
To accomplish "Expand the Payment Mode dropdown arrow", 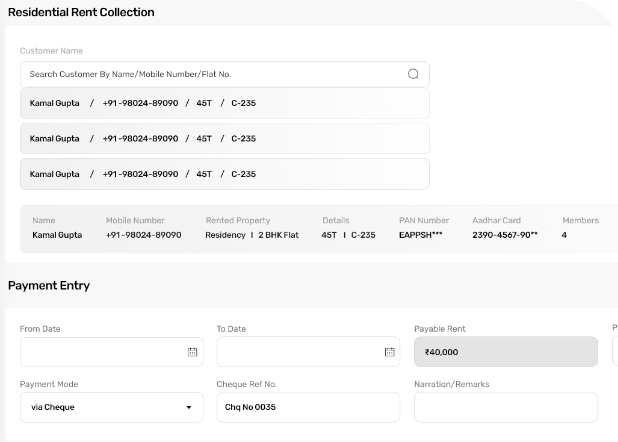I will (189, 407).
